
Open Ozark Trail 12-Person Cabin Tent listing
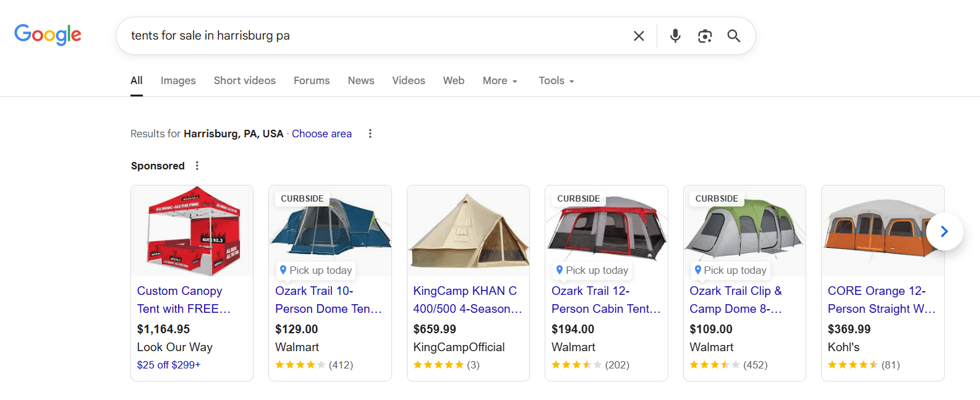(x=605, y=299)
